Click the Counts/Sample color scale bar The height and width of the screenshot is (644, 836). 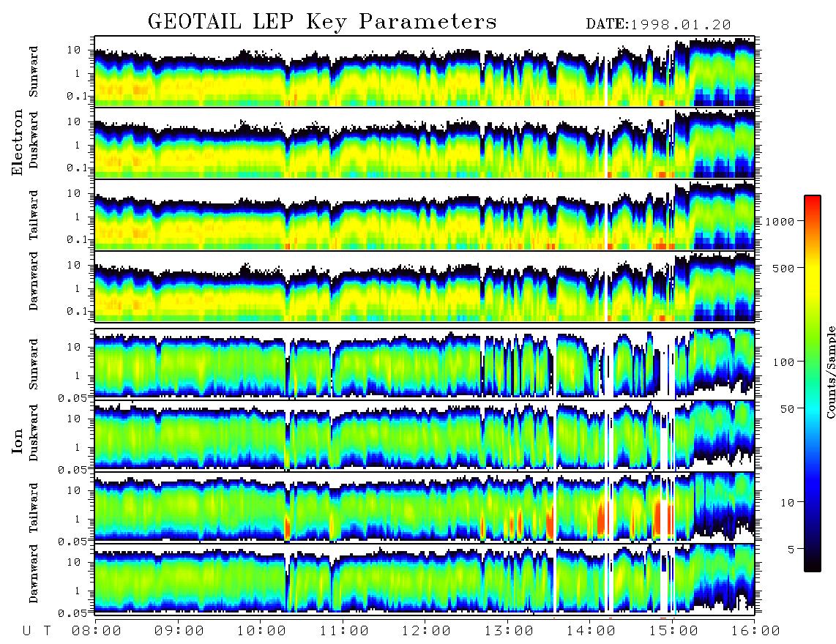click(x=812, y=383)
